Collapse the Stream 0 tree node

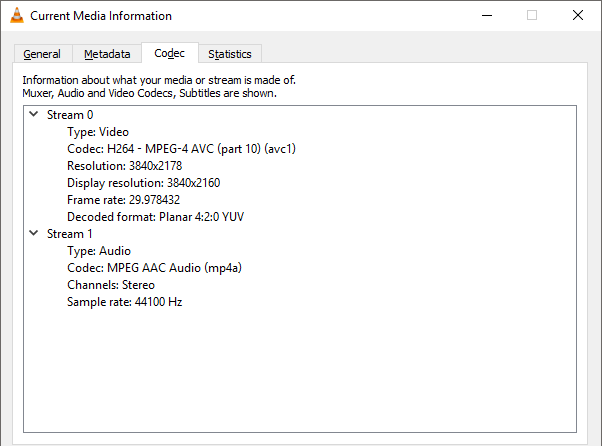tap(34, 115)
